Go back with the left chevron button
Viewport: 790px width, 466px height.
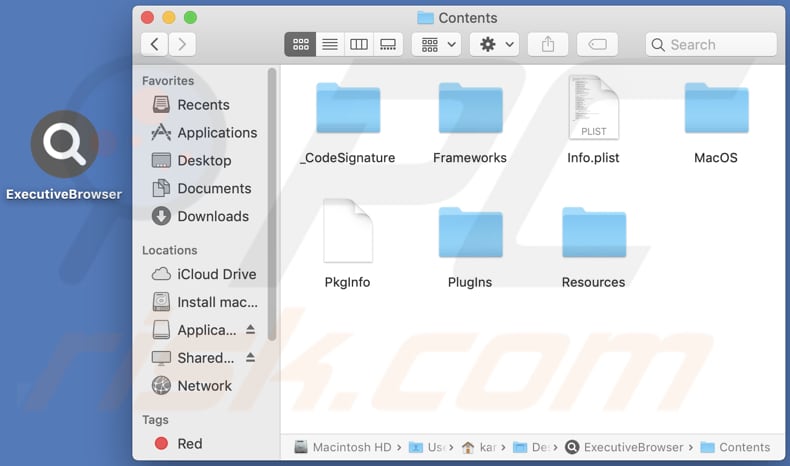point(155,44)
